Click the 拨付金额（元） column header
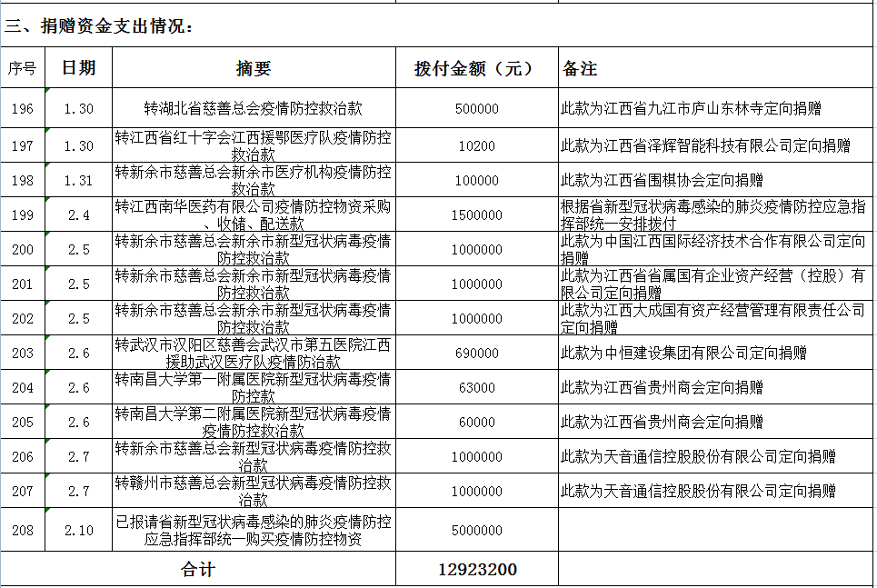 pyautogui.click(x=476, y=68)
